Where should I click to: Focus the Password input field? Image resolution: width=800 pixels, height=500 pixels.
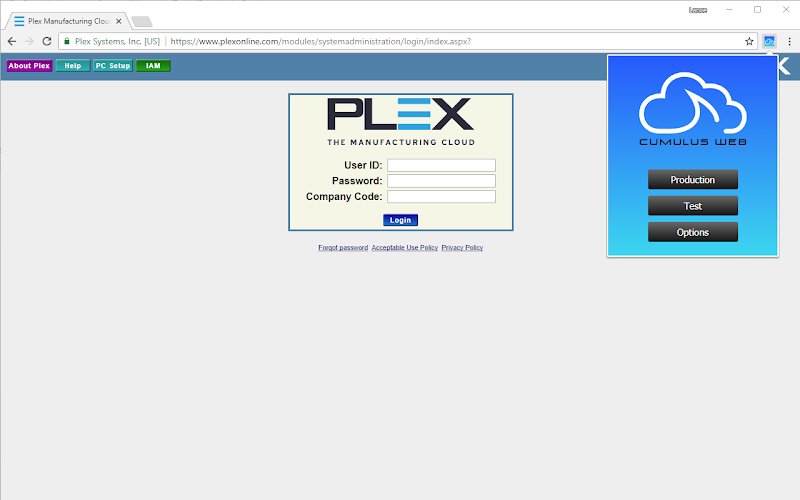click(441, 181)
